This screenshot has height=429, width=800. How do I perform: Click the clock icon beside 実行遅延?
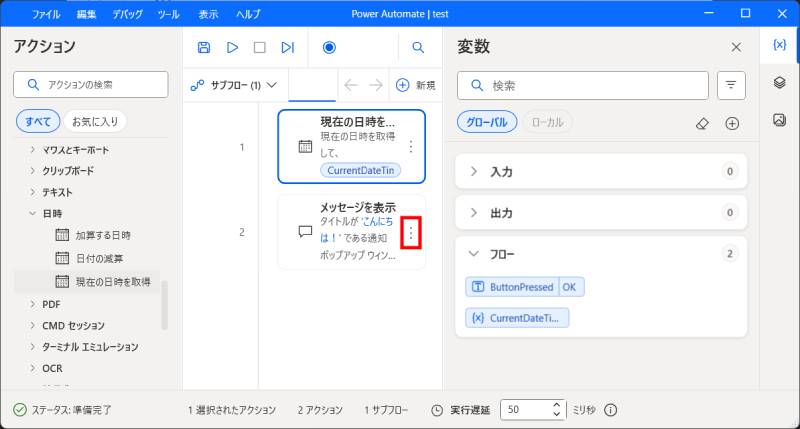(437, 410)
